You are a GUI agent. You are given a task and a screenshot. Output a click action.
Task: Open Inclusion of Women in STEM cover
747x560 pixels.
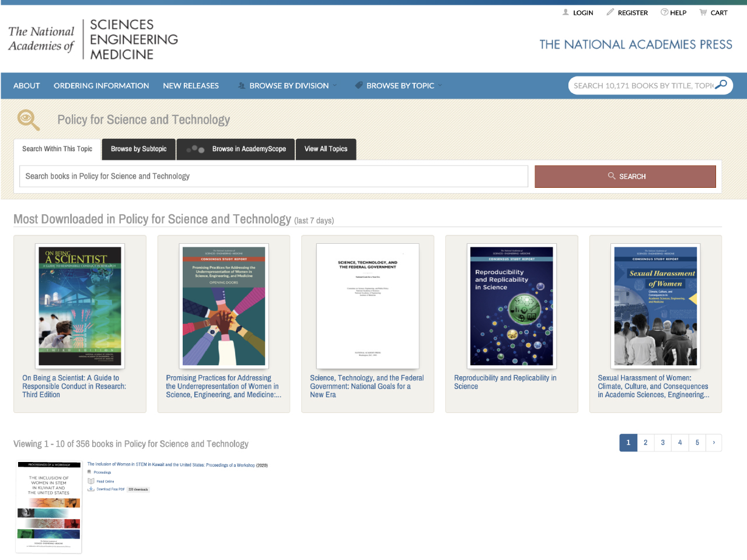pos(49,506)
